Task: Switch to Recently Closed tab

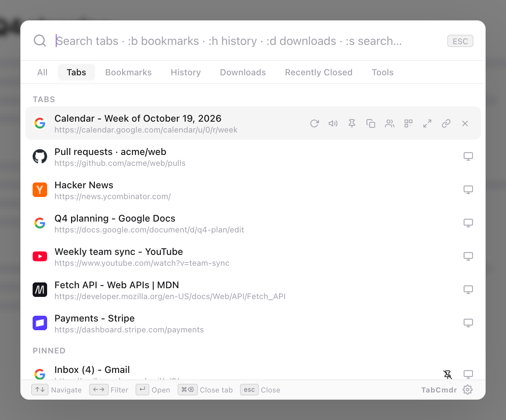Action: pyautogui.click(x=319, y=72)
